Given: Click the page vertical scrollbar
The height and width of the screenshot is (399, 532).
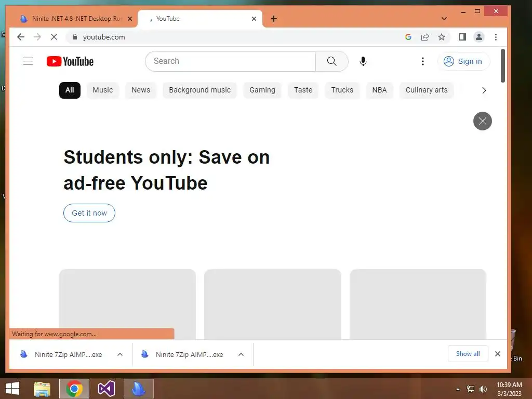Looking at the screenshot, I should coord(503,65).
